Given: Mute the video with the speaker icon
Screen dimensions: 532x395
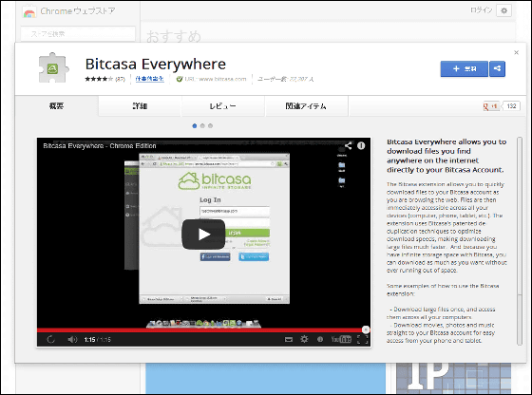Looking at the screenshot, I should click(x=72, y=339).
